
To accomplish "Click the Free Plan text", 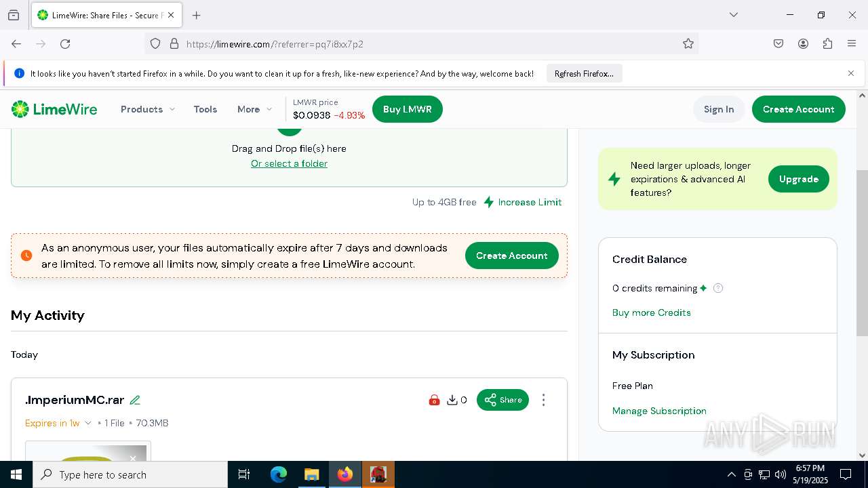I will tap(633, 386).
